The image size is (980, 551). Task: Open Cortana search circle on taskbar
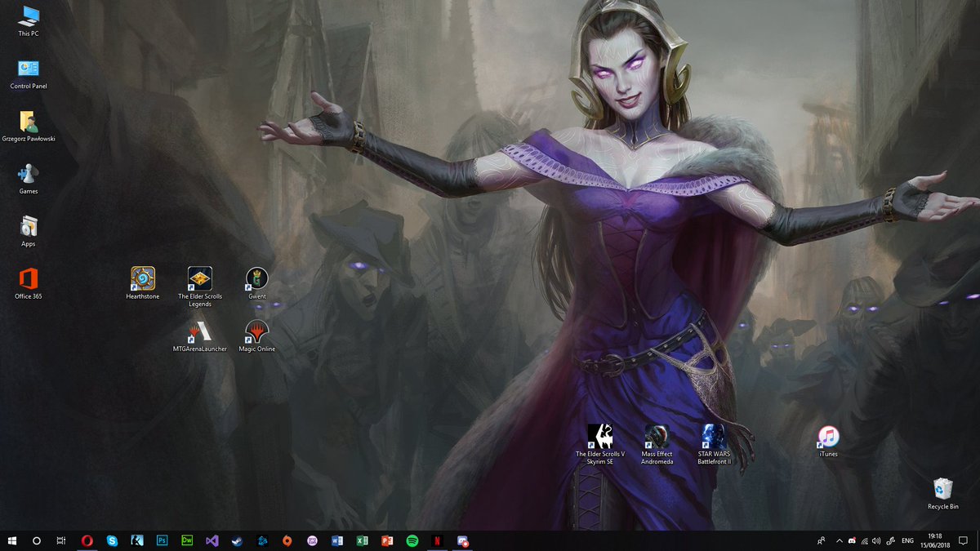pos(37,540)
